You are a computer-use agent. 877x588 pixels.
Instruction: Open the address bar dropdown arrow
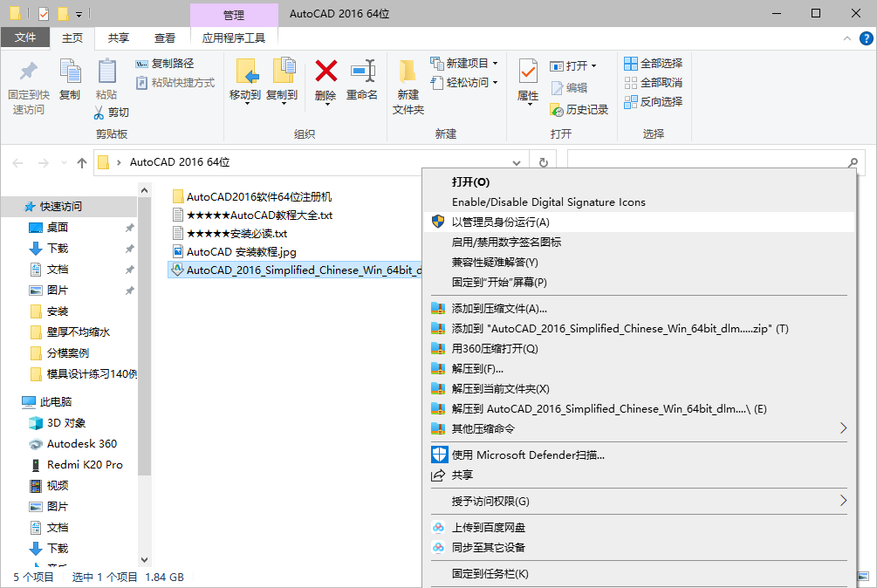tap(516, 162)
